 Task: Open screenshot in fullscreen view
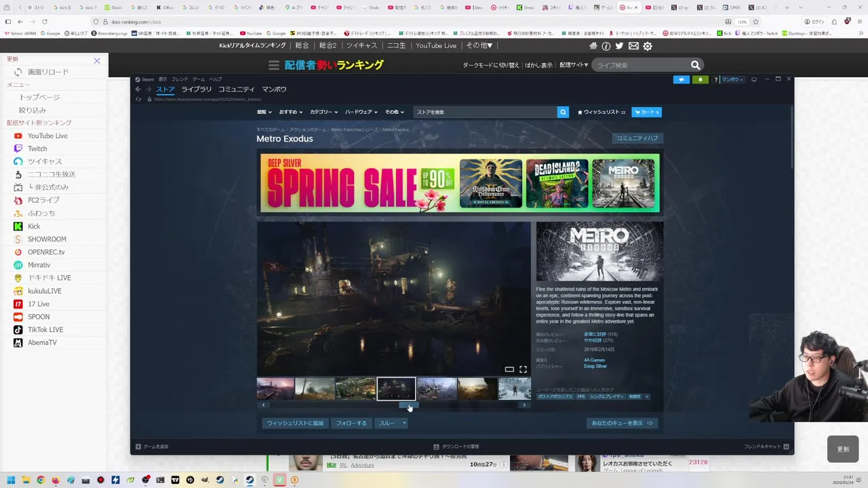coord(523,369)
